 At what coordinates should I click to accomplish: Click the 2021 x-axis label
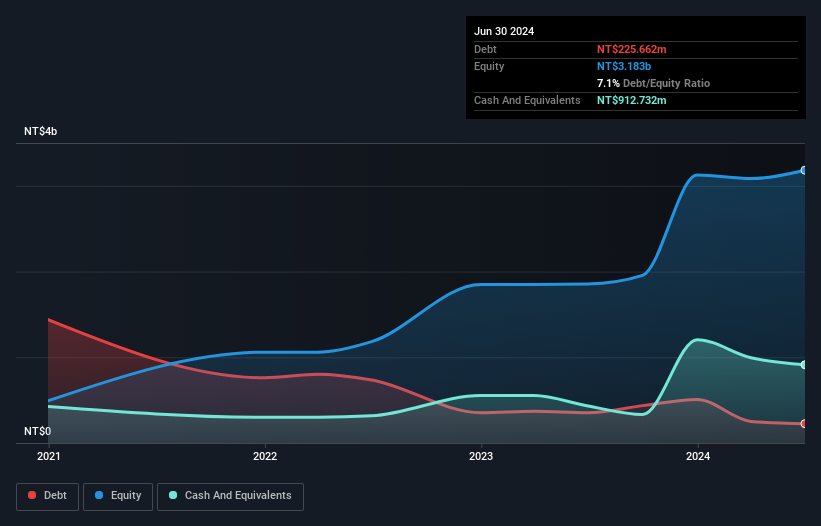(49, 456)
